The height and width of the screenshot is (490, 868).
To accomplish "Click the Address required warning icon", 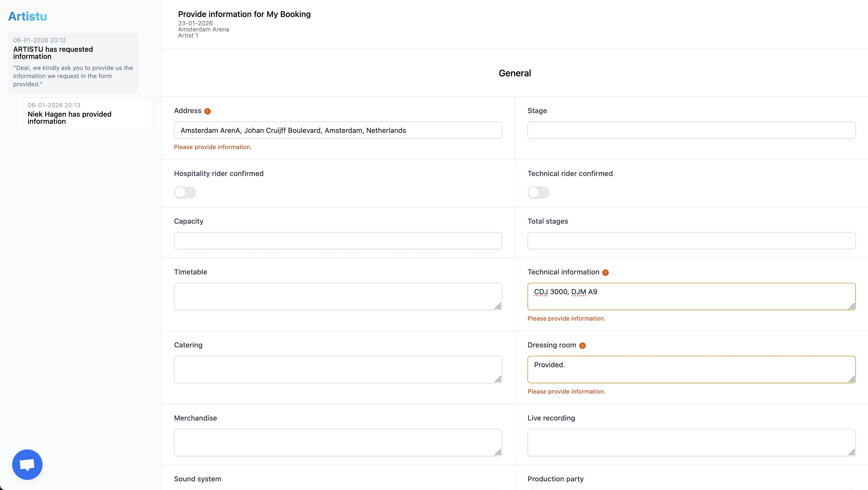I will click(x=207, y=111).
